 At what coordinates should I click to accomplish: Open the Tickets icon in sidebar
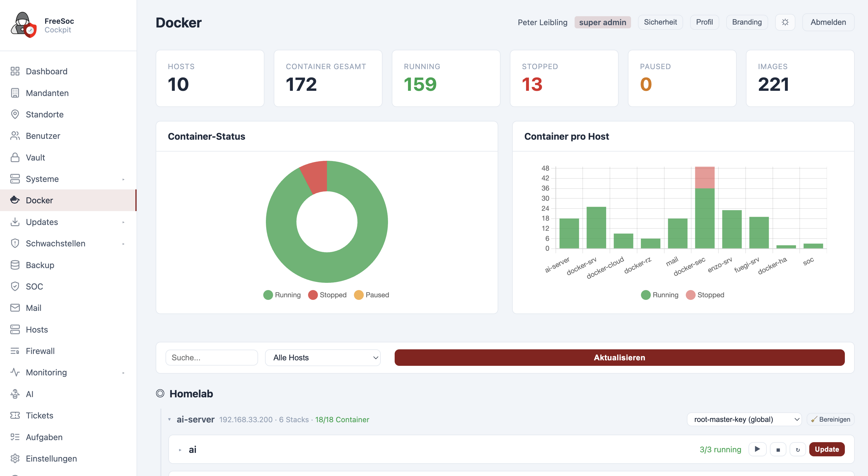click(15, 415)
